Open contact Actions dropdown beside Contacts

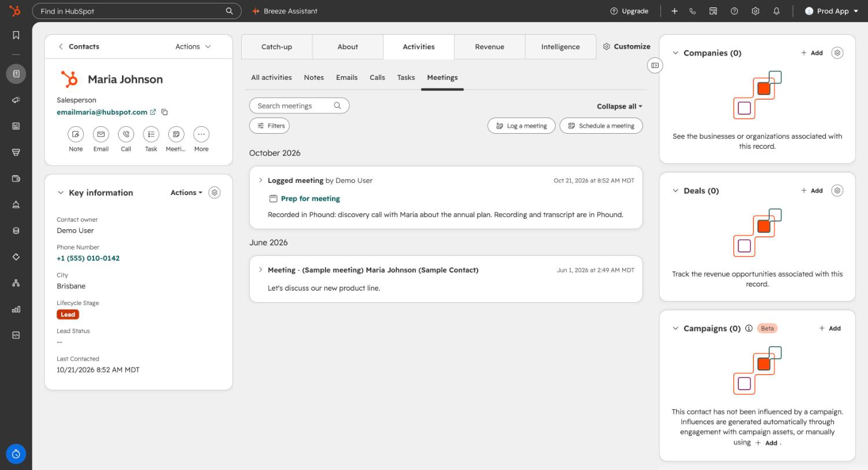point(193,46)
